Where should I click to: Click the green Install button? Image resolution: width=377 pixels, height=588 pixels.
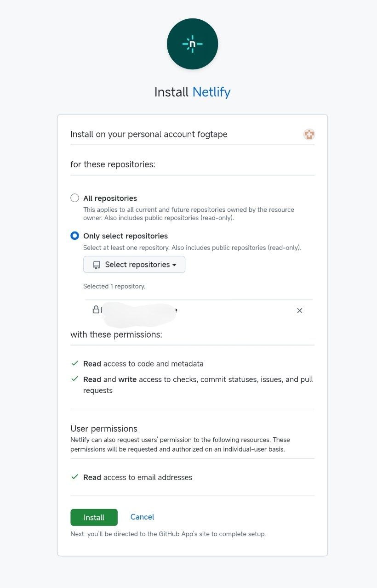pos(94,517)
